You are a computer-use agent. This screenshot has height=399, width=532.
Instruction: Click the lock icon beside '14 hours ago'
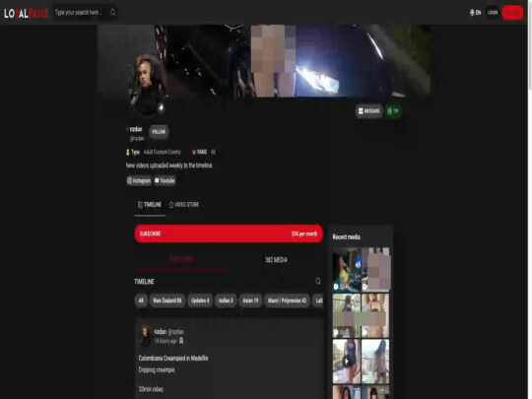tap(181, 341)
